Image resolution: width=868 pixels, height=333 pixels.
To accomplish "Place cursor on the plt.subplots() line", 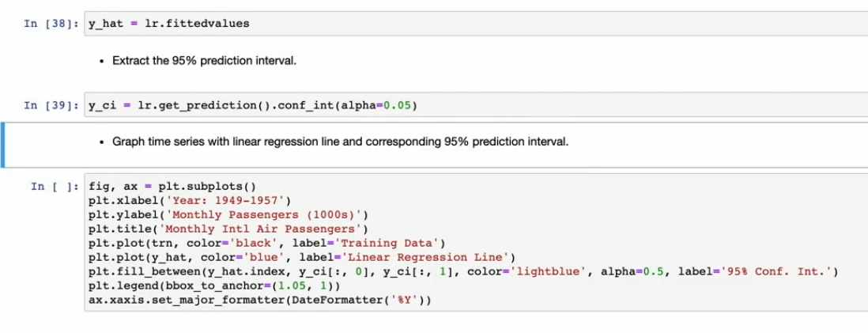I will point(172,187).
